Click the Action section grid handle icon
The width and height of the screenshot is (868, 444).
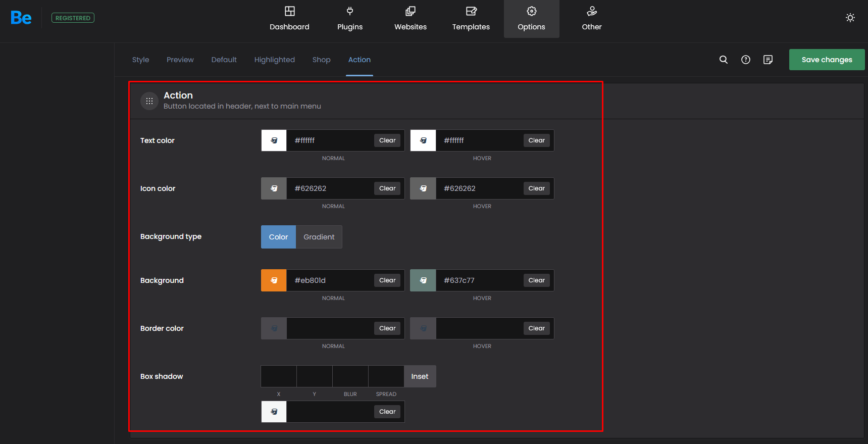[149, 101]
